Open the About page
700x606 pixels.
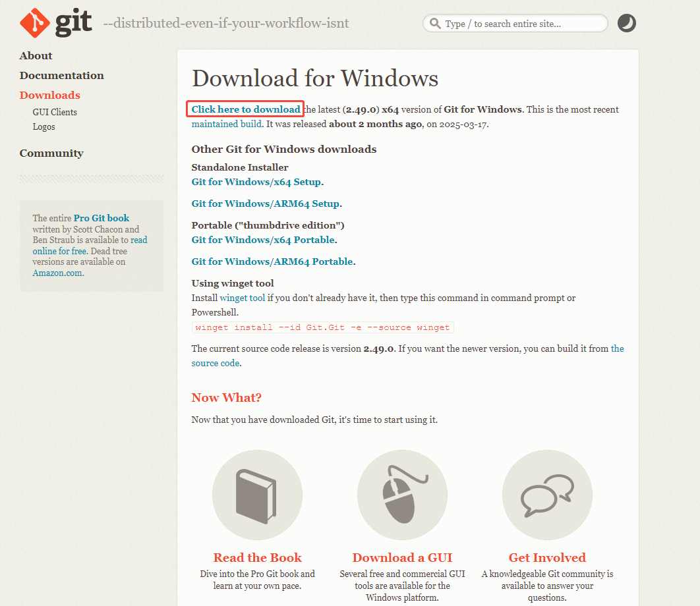click(x=36, y=55)
